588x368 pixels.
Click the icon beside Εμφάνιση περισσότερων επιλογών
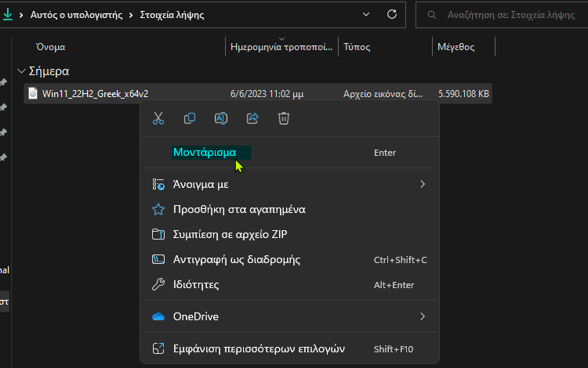coord(158,348)
